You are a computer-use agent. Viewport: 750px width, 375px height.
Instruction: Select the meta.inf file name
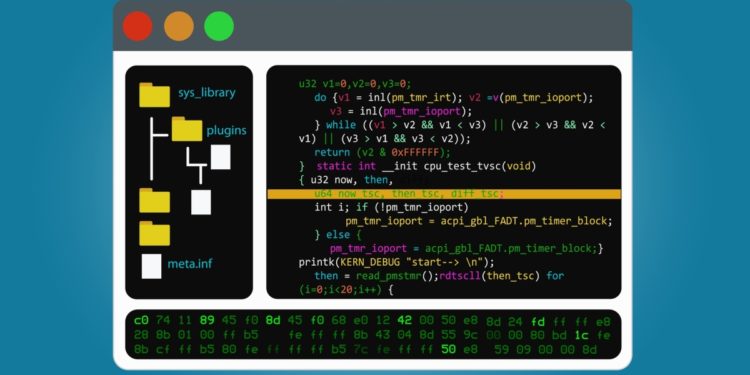pyautogui.click(x=190, y=264)
